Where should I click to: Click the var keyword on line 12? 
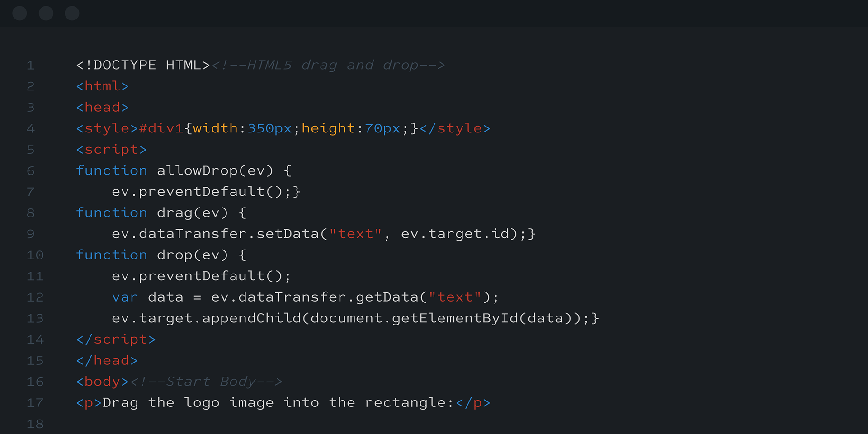click(125, 297)
